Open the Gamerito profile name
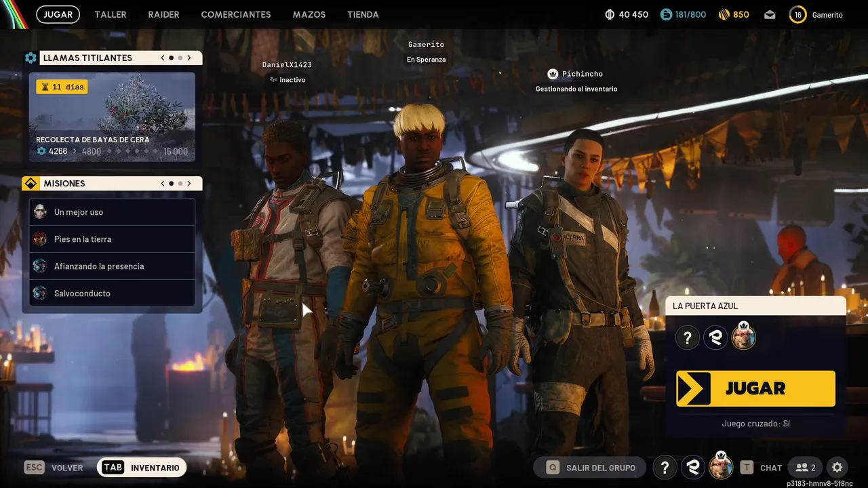 (x=827, y=15)
